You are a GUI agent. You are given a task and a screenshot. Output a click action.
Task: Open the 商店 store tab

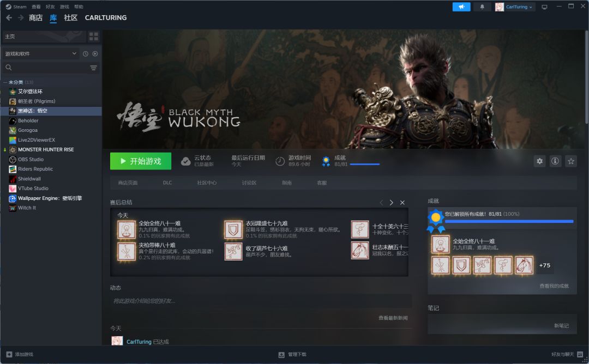pyautogui.click(x=35, y=17)
